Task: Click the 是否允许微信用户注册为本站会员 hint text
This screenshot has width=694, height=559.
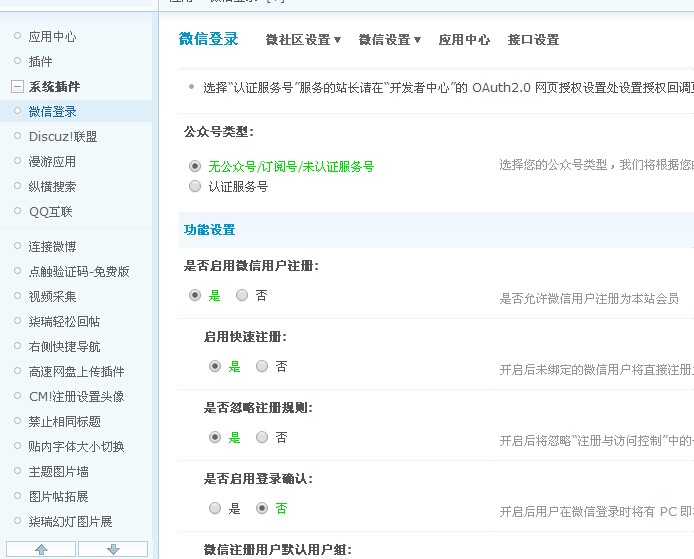Action: tap(589, 299)
